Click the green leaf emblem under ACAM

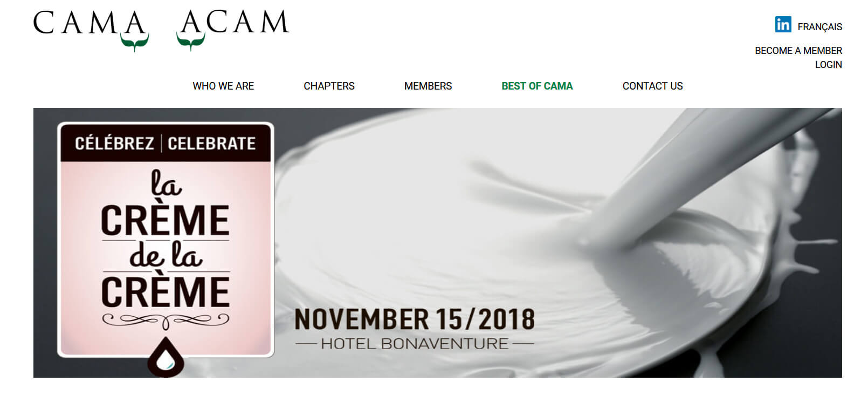point(190,42)
